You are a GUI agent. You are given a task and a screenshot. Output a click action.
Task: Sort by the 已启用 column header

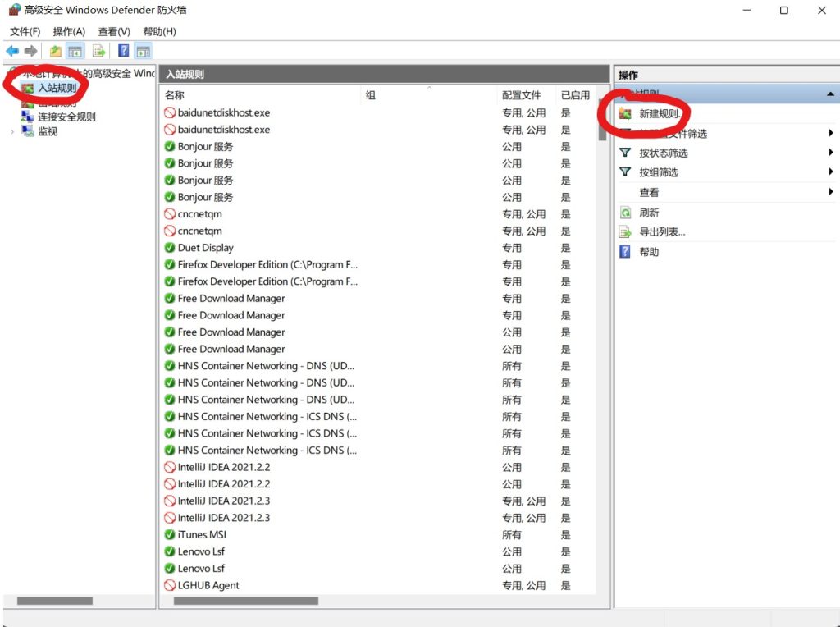574,95
